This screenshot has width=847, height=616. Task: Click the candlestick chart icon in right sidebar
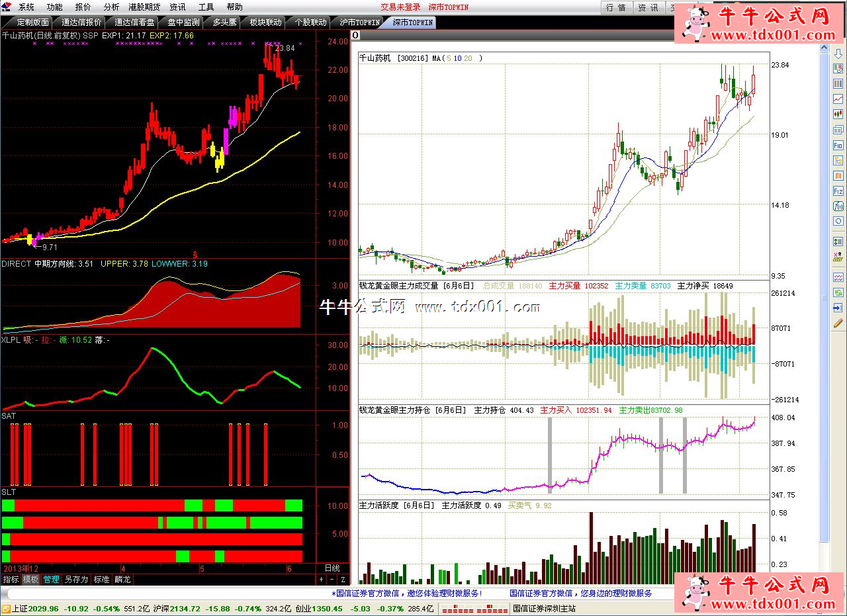[x=838, y=114]
